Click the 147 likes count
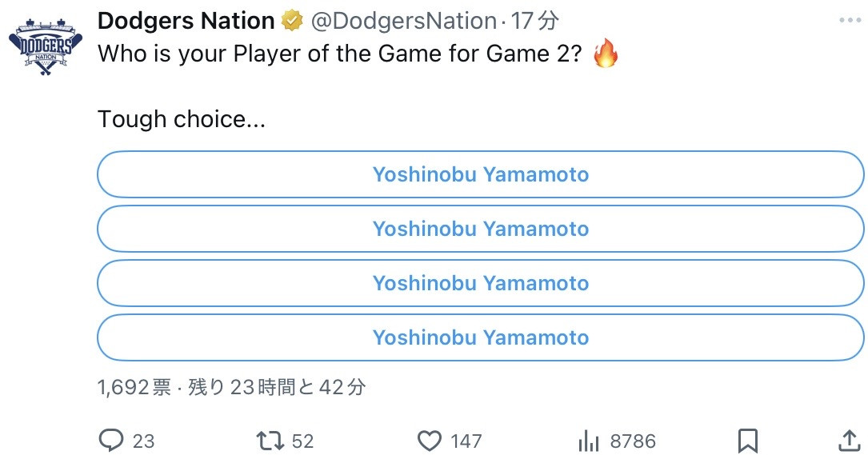Viewport: 868px width, 455px height. (465, 441)
